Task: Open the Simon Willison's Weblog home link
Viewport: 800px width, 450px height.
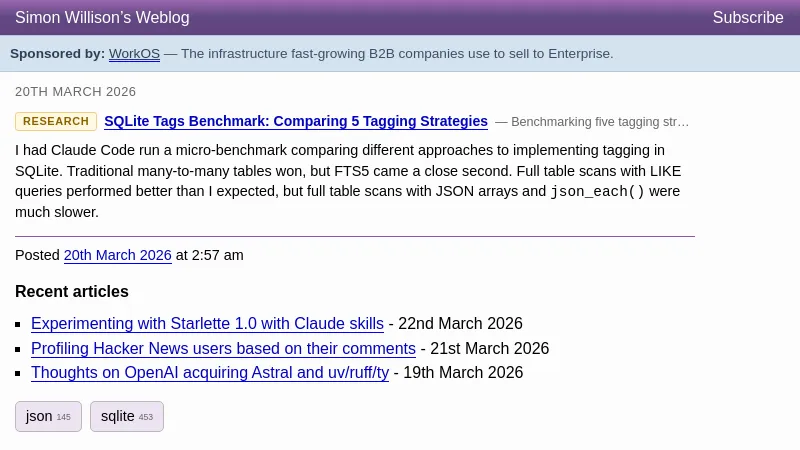Action: pos(102,18)
